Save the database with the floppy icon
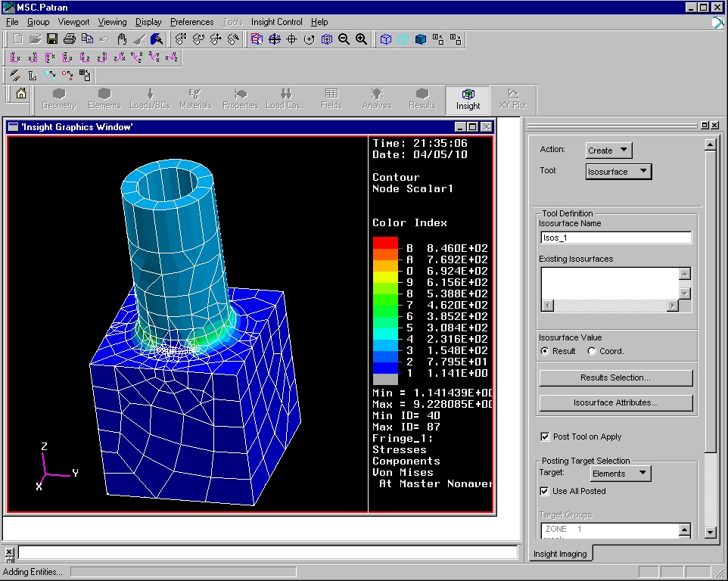 (x=52, y=39)
